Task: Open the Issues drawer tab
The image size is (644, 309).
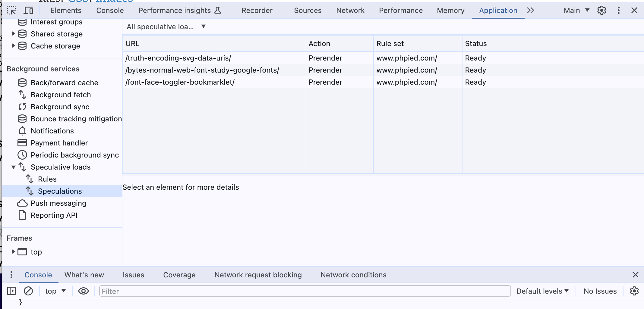Action: (133, 275)
